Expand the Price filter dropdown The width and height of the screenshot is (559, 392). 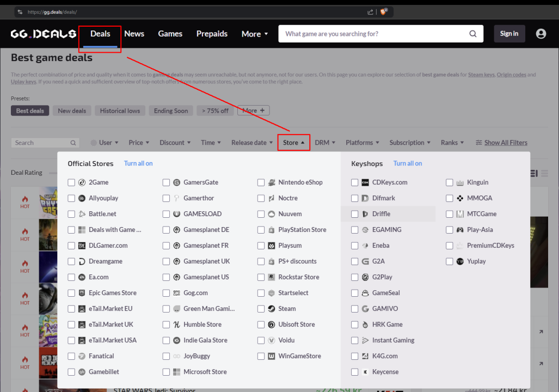click(x=139, y=143)
